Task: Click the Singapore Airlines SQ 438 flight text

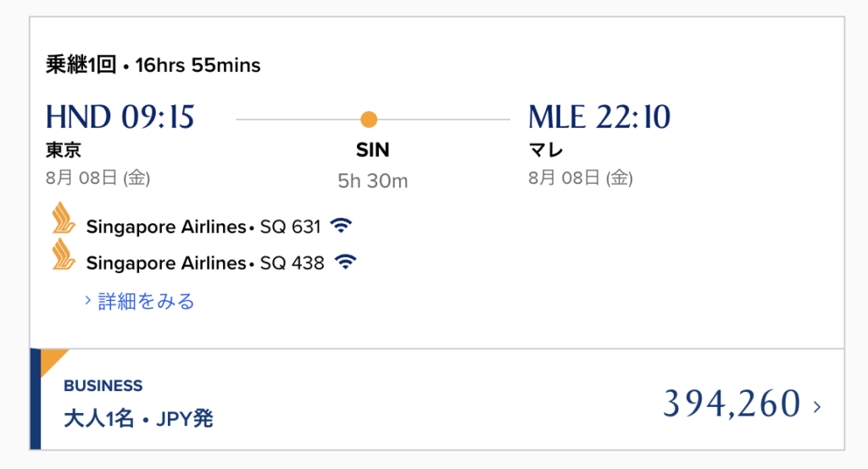Action: [x=205, y=262]
